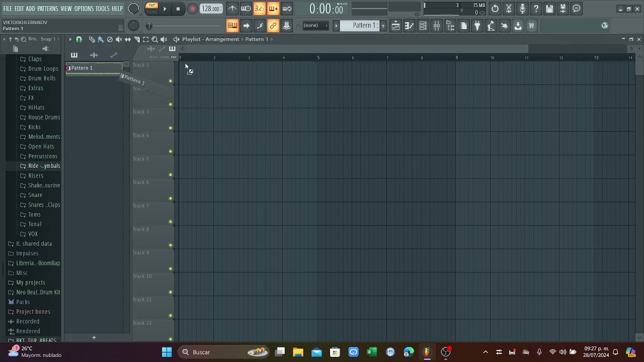Select the playlist Paint brush tool

point(101,39)
